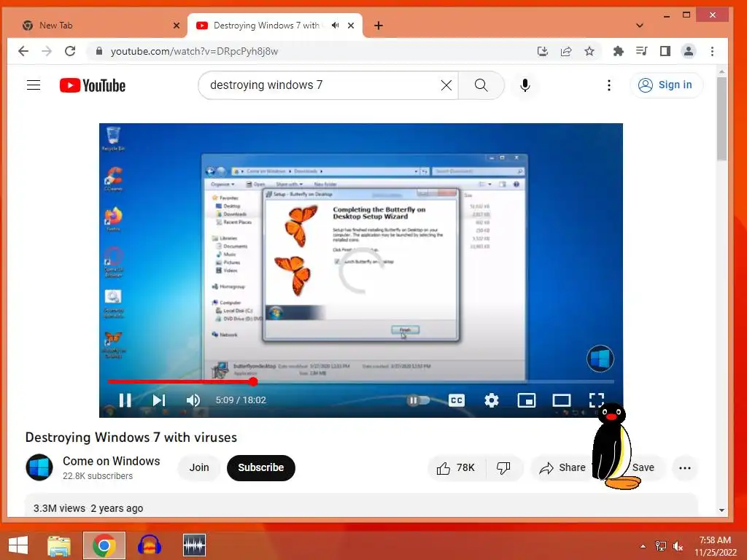Click the browser forward arrow
The width and height of the screenshot is (747, 560).
tap(47, 51)
